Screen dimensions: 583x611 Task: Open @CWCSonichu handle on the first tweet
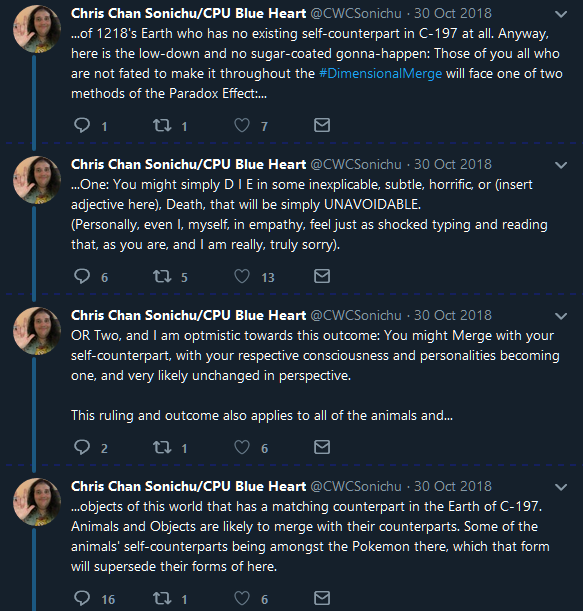356,13
